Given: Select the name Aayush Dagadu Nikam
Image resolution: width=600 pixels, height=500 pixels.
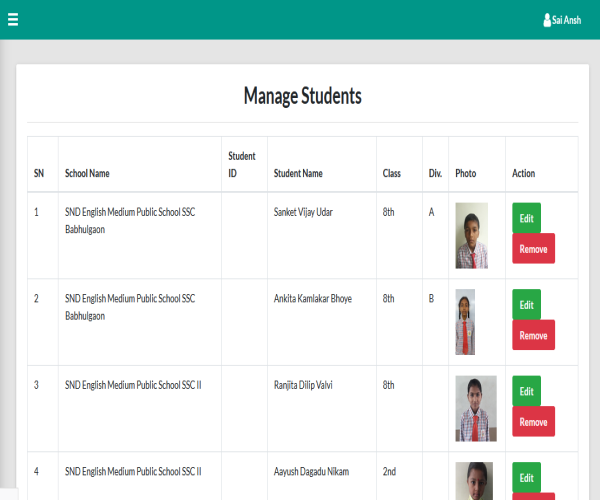Looking at the screenshot, I should click(x=311, y=471).
